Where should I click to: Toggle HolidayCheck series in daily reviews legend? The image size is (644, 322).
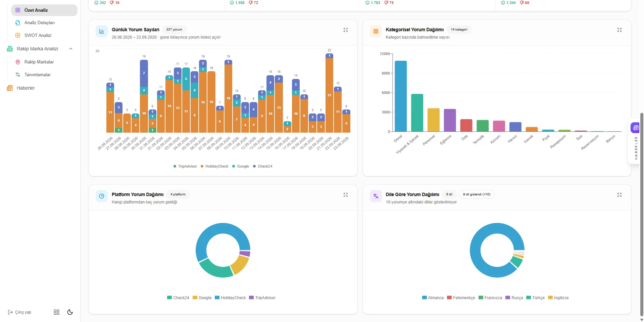point(214,166)
